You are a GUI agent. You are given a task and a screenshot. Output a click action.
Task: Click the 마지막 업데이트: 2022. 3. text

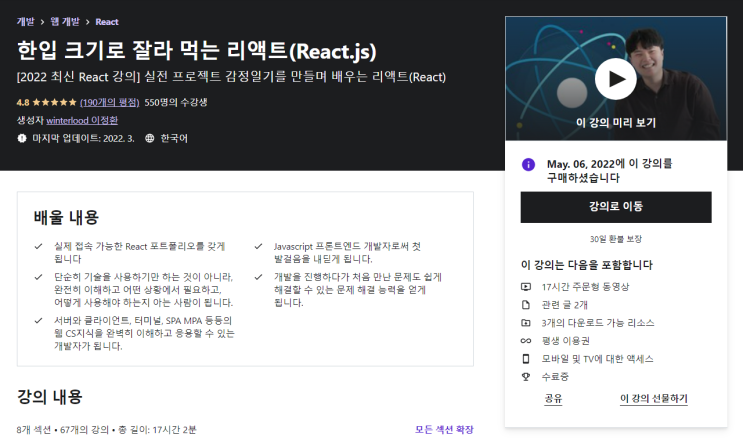[83, 138]
